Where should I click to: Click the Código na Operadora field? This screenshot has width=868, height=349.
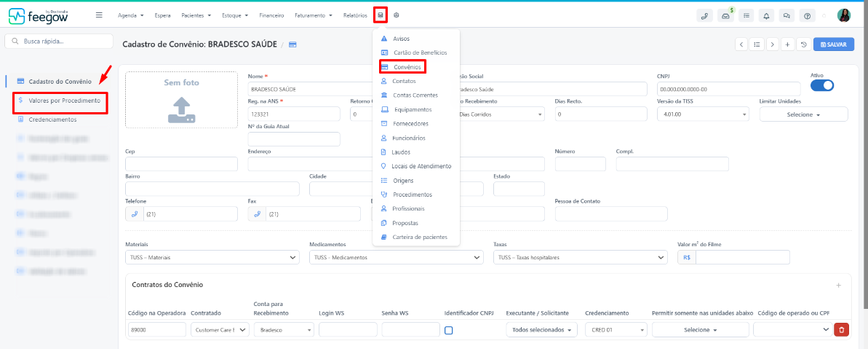pos(156,329)
